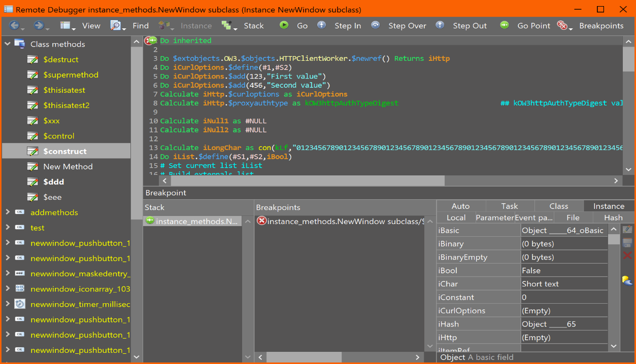This screenshot has width=636, height=364.
Task: Expand the addmethods object node
Action: click(8, 212)
